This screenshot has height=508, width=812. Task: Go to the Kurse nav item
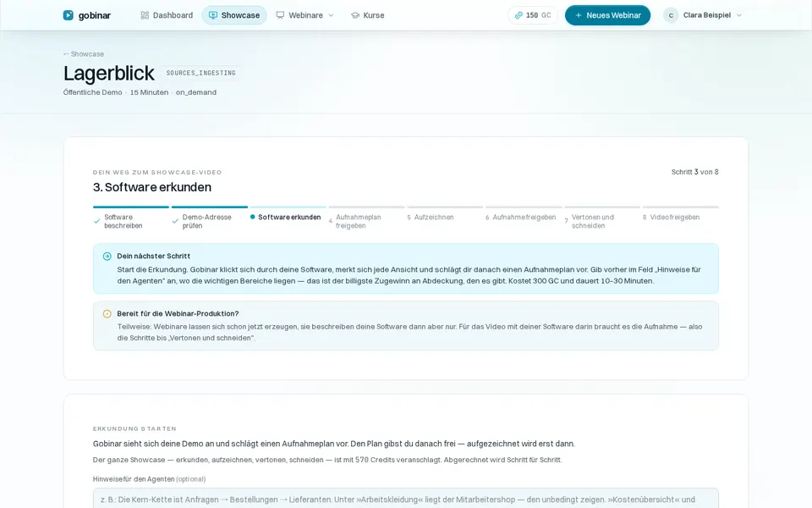tap(368, 15)
